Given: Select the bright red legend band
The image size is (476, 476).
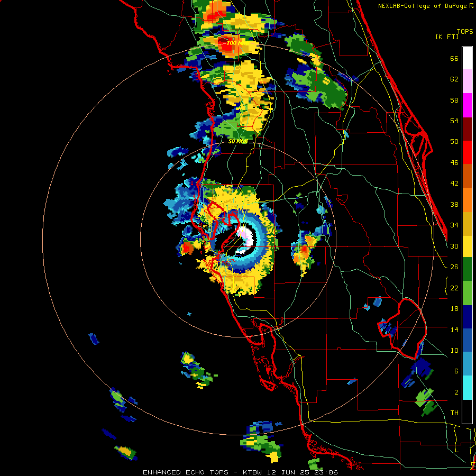Looking at the screenshot, I should point(467,152).
